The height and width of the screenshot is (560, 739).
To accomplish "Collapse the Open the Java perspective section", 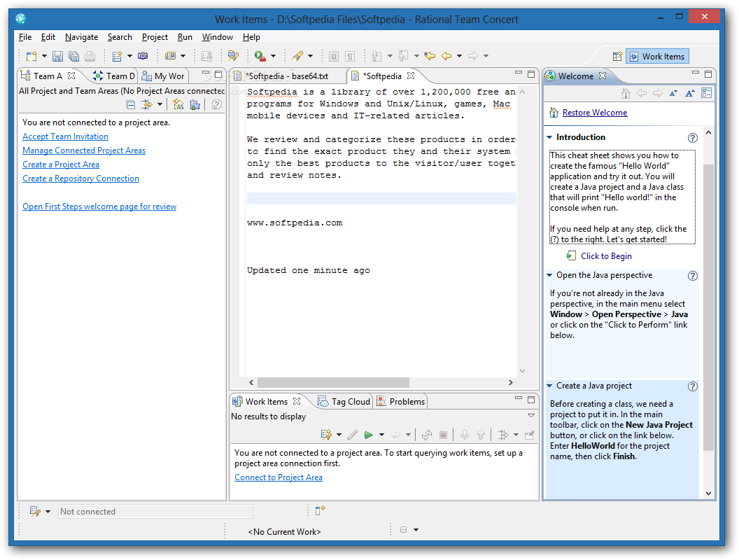I will pos(549,275).
